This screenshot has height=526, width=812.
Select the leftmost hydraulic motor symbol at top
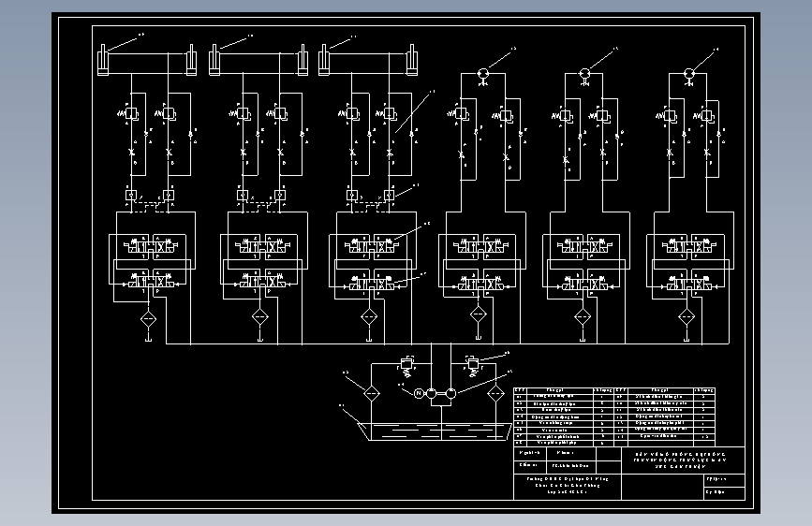pos(482,74)
